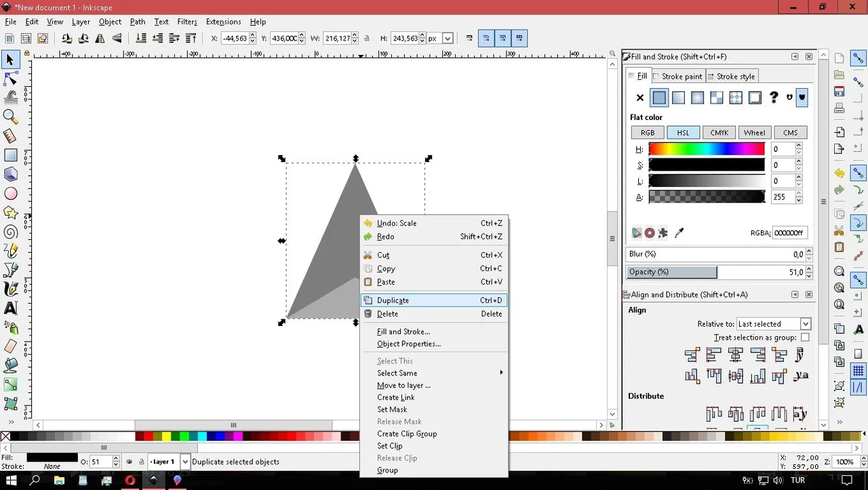
Task: Select the Zoom magnifier tool
Action: point(10,117)
